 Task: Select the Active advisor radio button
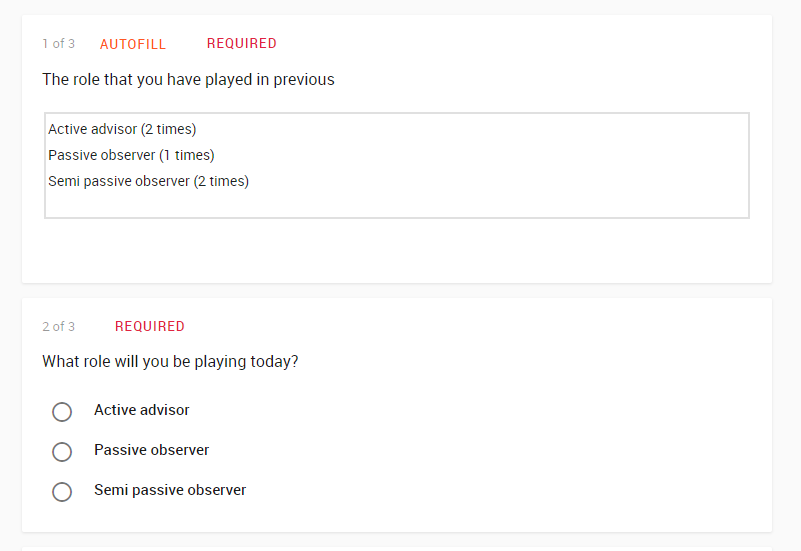point(62,412)
